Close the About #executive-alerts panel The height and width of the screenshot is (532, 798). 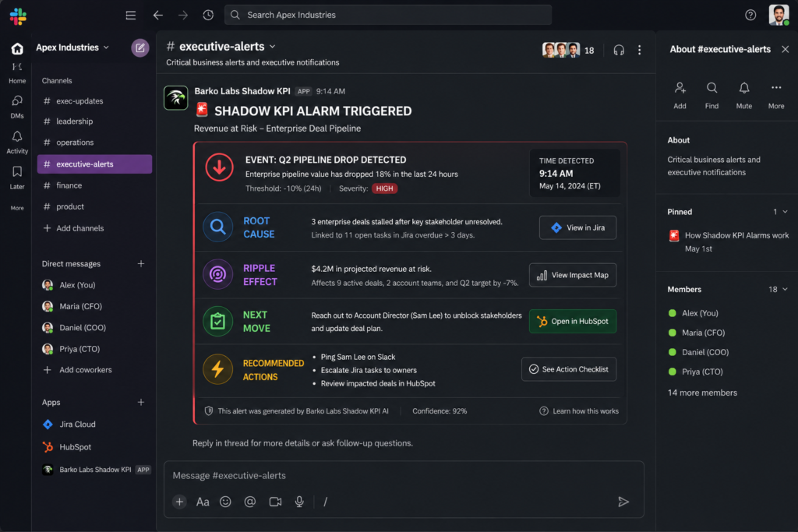click(786, 49)
